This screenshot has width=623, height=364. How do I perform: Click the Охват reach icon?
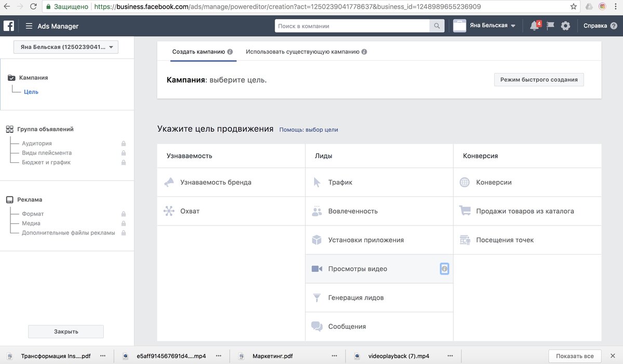coord(169,211)
